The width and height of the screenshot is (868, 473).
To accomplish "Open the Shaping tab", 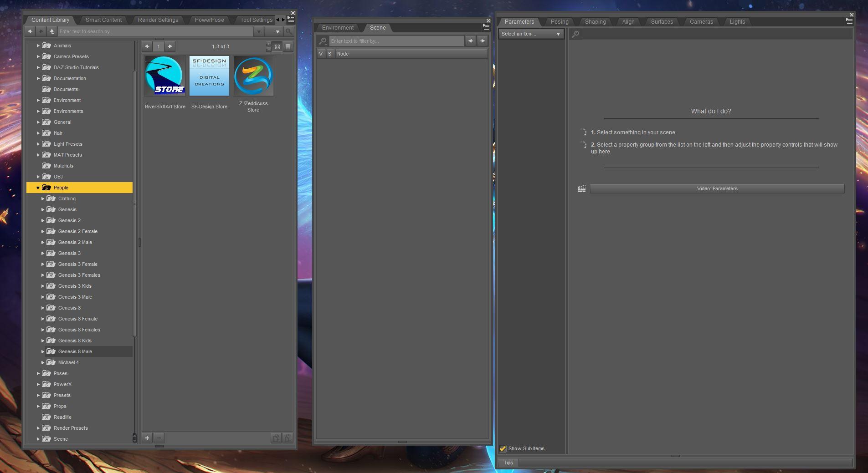I will (595, 22).
